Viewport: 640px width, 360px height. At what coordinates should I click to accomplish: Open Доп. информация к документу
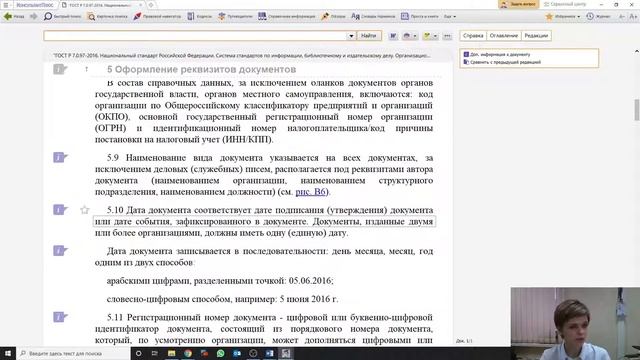tap(497, 54)
